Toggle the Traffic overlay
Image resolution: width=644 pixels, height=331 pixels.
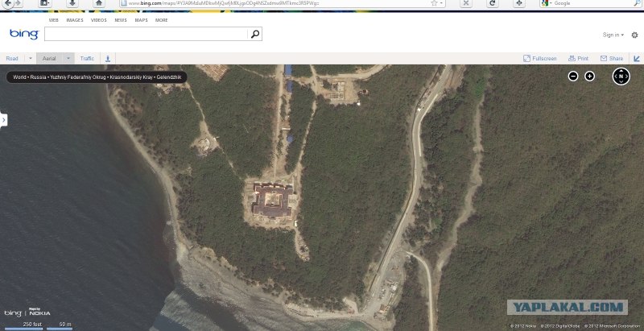(x=87, y=59)
